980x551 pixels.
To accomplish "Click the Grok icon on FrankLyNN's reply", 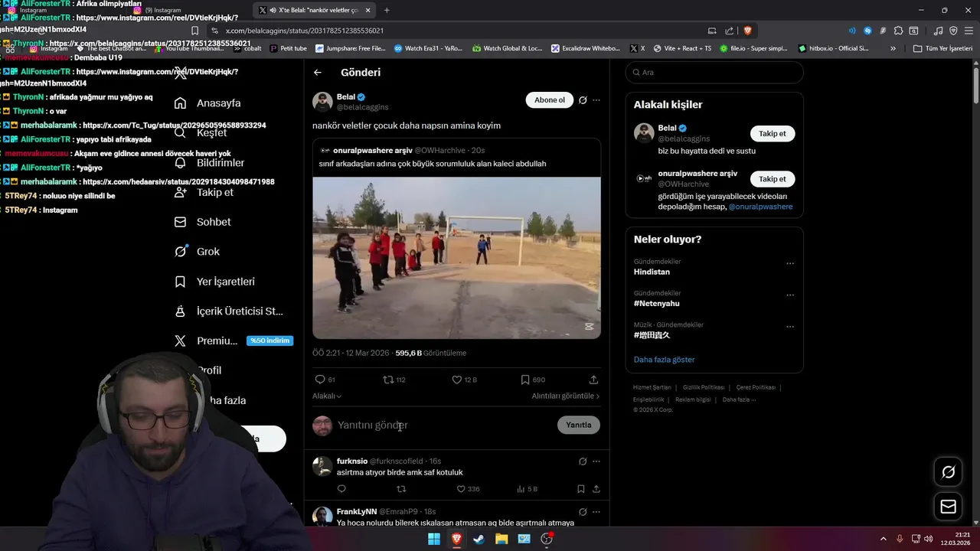I will [x=583, y=511].
